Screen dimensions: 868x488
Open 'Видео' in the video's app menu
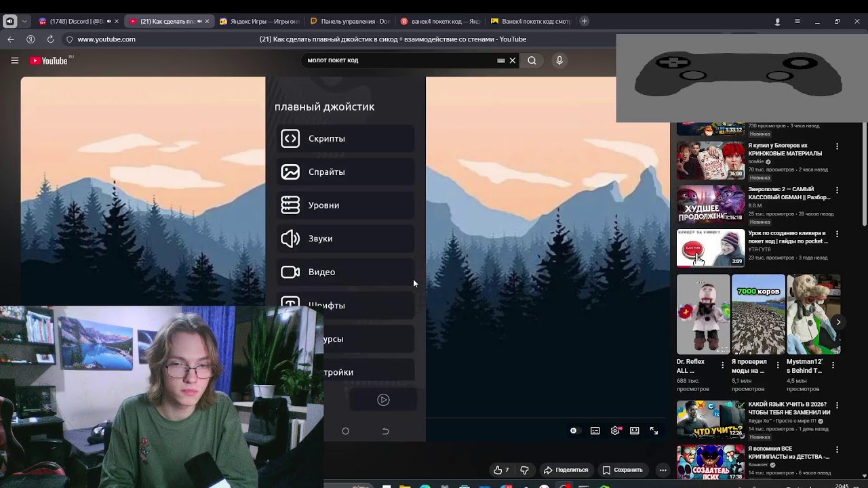point(346,272)
